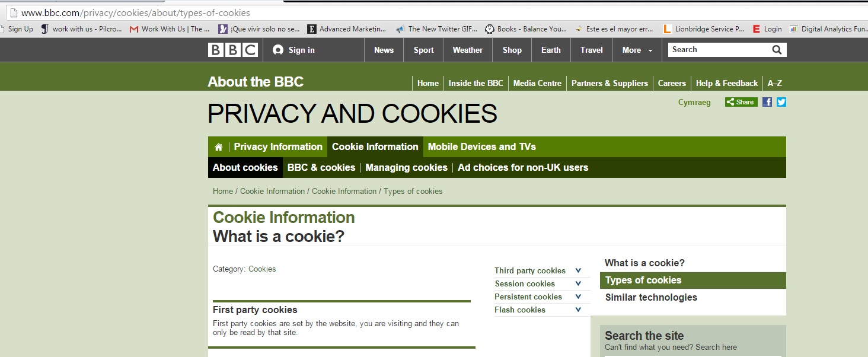Open the Lionbridge Service bookmark

704,28
